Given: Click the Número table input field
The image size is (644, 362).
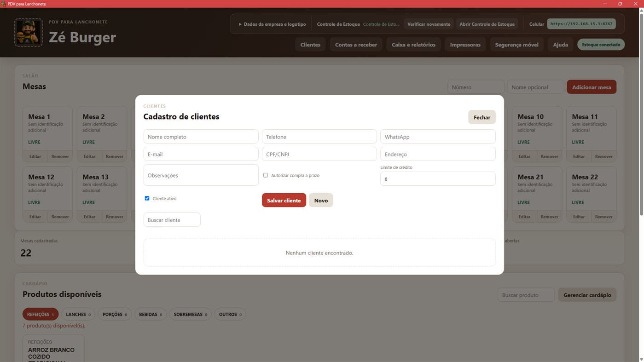Looking at the screenshot, I should coord(476,87).
